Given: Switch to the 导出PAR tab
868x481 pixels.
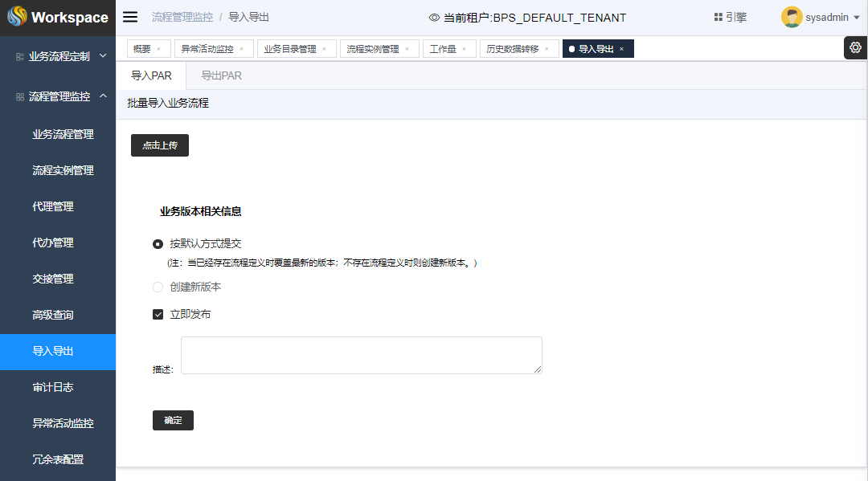Looking at the screenshot, I should (221, 75).
